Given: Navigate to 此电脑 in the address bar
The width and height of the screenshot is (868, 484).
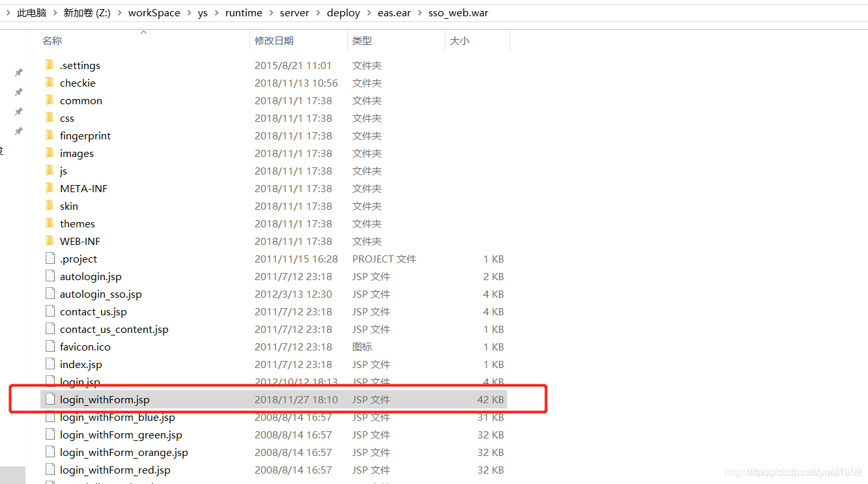Looking at the screenshot, I should click(31, 13).
